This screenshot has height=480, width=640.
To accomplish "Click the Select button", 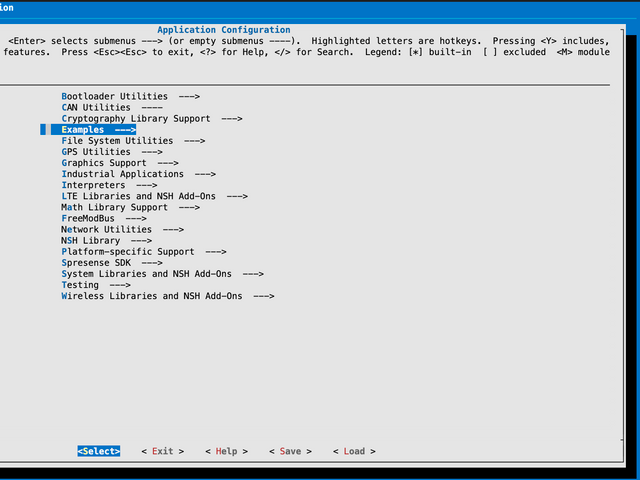I will 99,451.
